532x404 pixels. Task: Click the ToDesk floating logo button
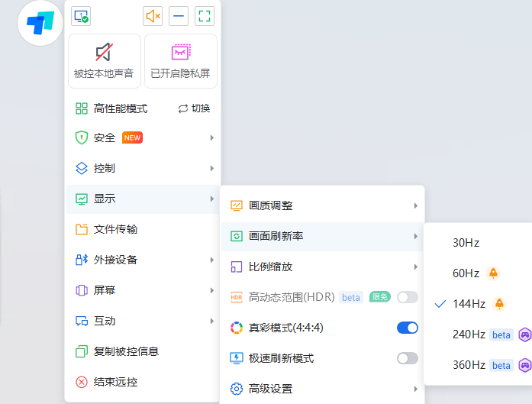pos(40,23)
